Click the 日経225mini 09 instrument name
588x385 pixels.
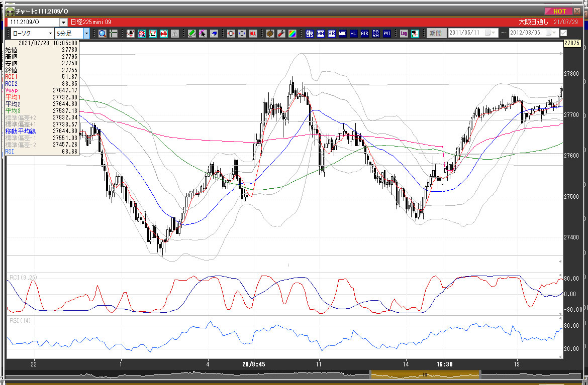pyautogui.click(x=91, y=22)
